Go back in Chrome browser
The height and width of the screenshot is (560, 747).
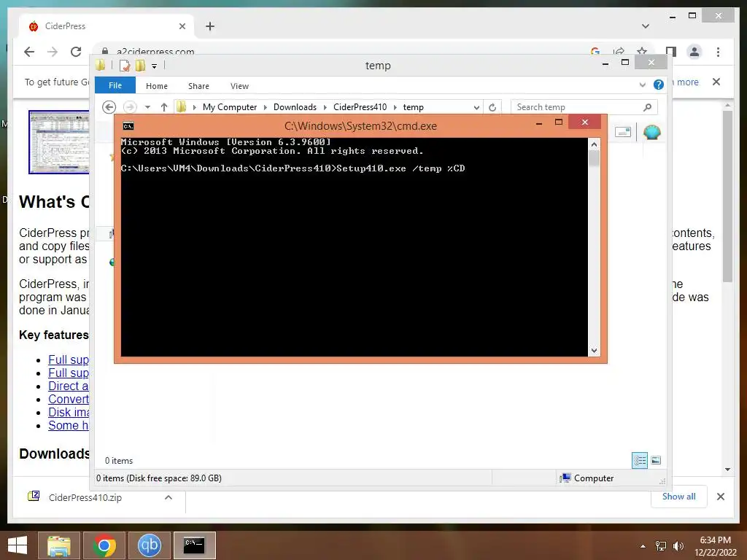(29, 52)
